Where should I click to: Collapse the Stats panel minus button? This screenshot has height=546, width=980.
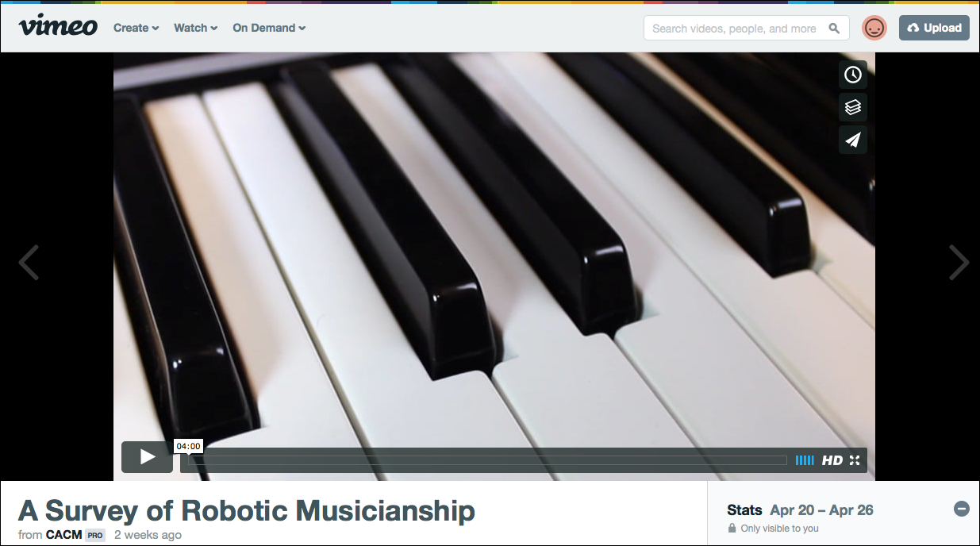click(961, 509)
